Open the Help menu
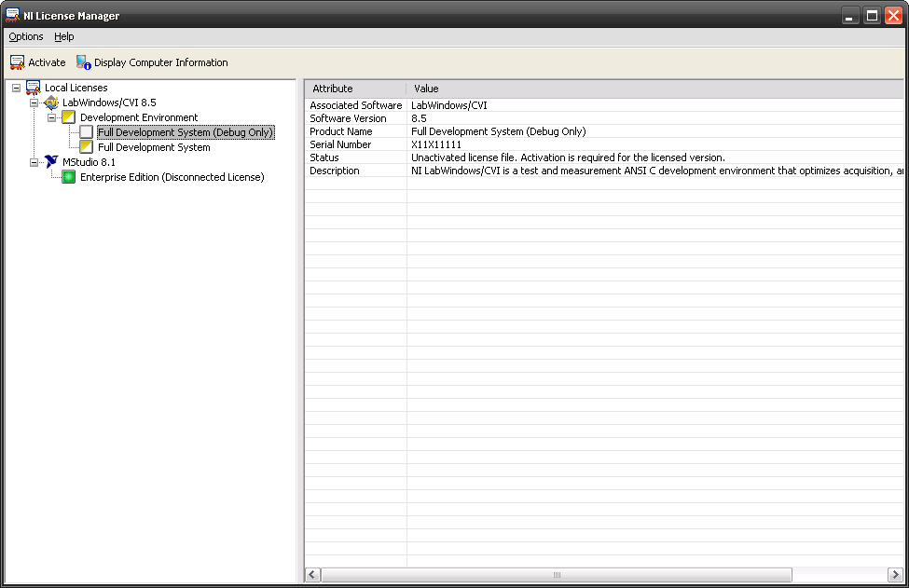The width and height of the screenshot is (909, 588). pyautogui.click(x=63, y=36)
